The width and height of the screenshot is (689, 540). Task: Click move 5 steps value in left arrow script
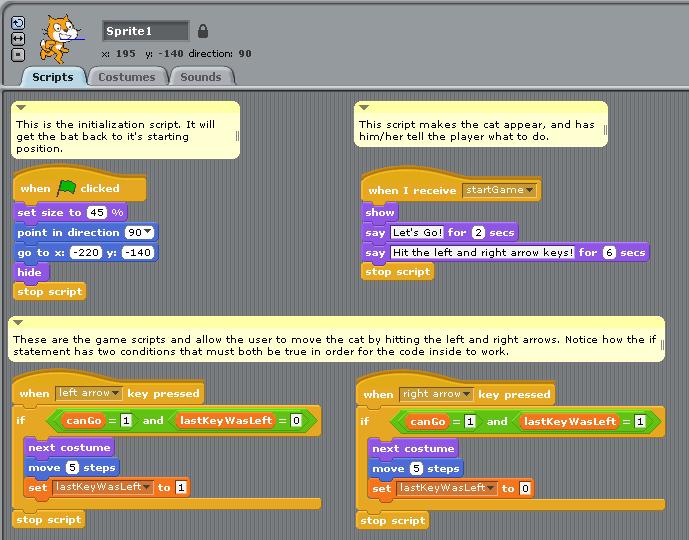coord(72,468)
